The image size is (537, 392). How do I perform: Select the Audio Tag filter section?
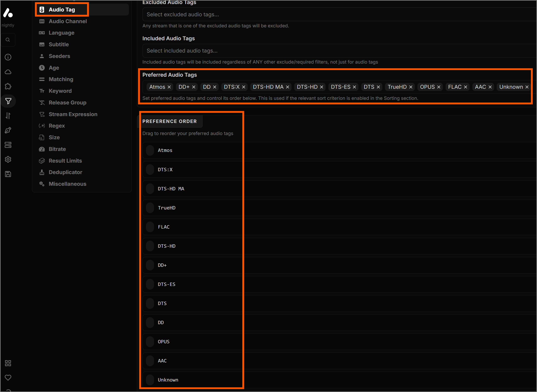click(x=82, y=9)
